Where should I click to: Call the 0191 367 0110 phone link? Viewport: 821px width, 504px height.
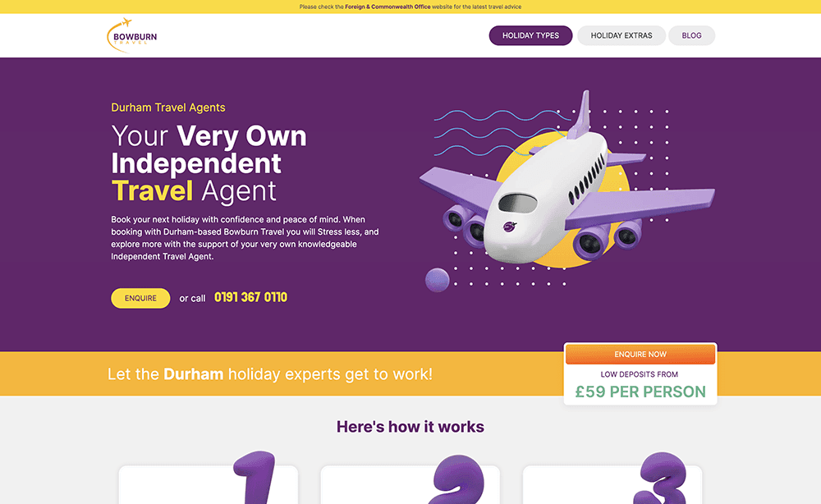250,297
